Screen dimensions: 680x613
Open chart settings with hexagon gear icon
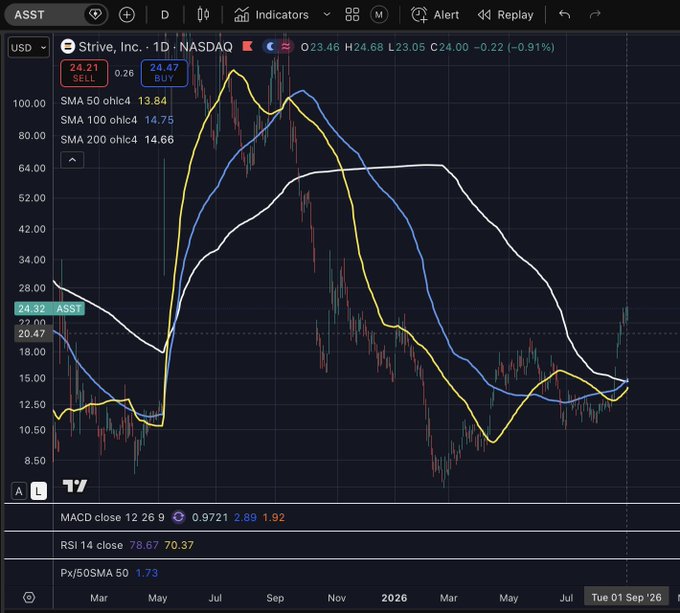point(29,597)
